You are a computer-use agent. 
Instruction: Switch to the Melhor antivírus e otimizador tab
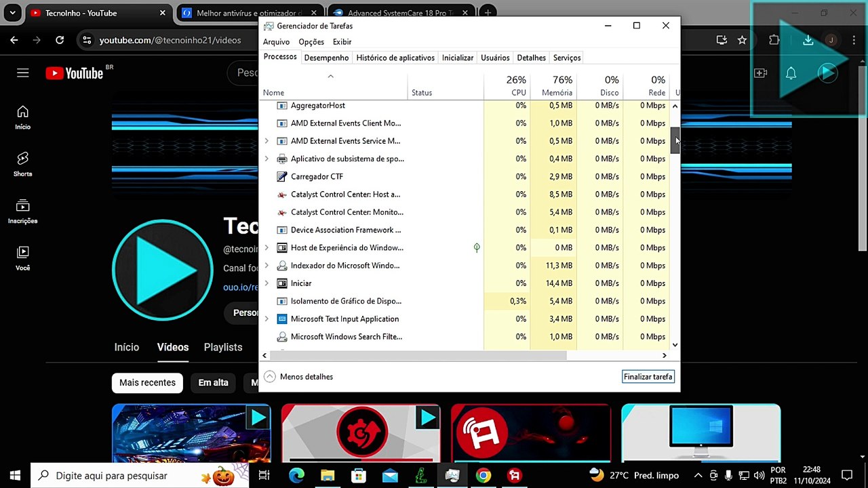[250, 13]
